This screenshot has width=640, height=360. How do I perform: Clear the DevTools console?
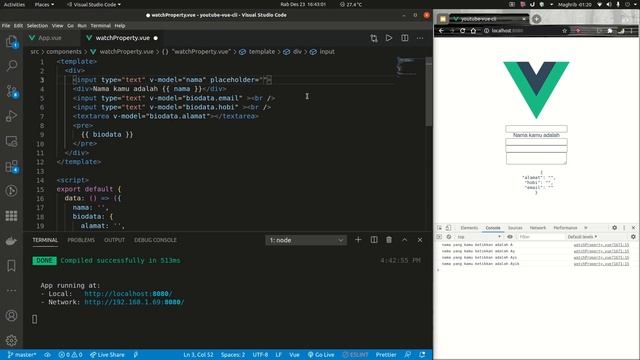(449, 237)
